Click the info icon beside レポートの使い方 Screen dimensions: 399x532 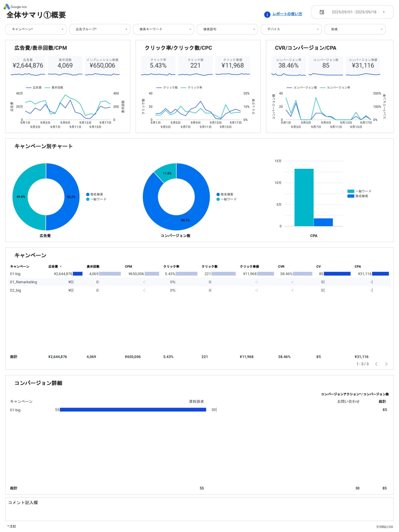(267, 14)
